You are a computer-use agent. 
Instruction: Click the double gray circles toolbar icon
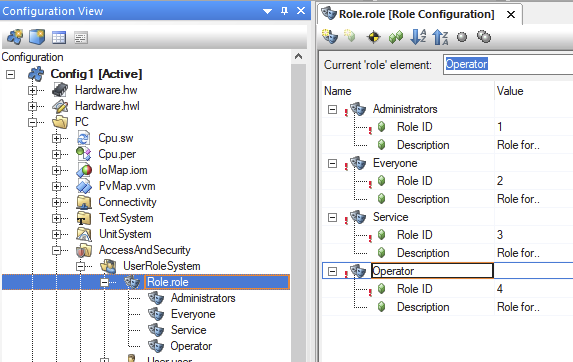(484, 37)
